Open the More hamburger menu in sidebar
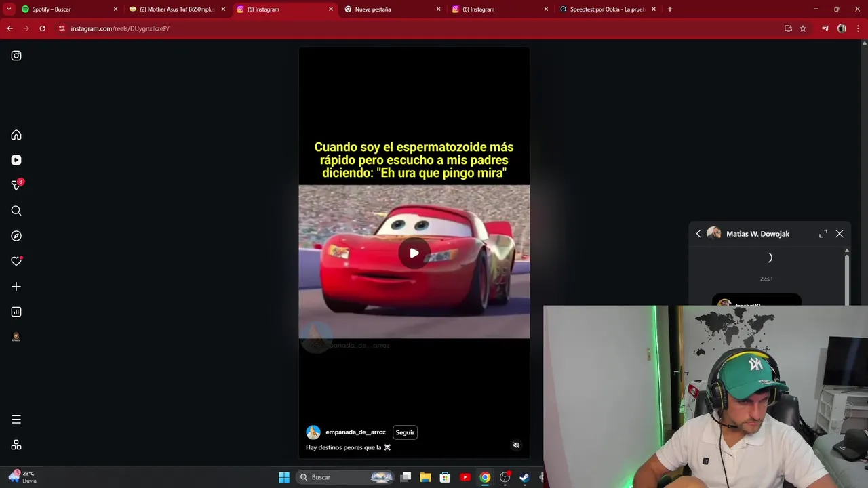This screenshot has width=868, height=488. point(16,420)
